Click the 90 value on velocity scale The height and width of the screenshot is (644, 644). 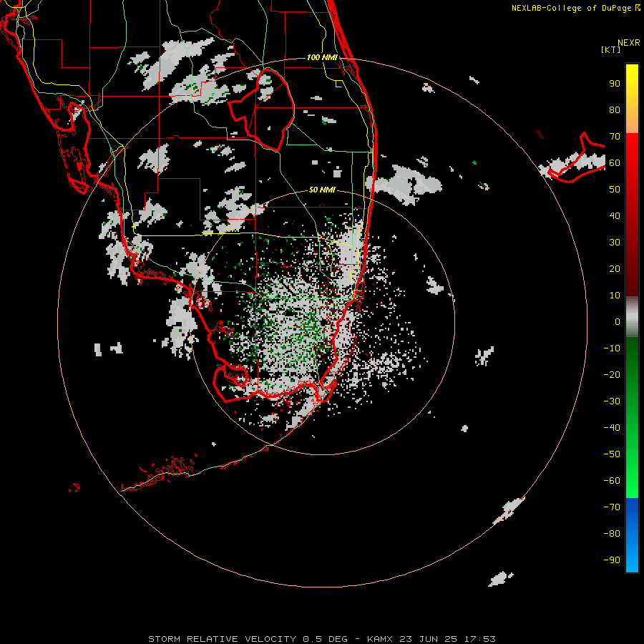pos(615,84)
